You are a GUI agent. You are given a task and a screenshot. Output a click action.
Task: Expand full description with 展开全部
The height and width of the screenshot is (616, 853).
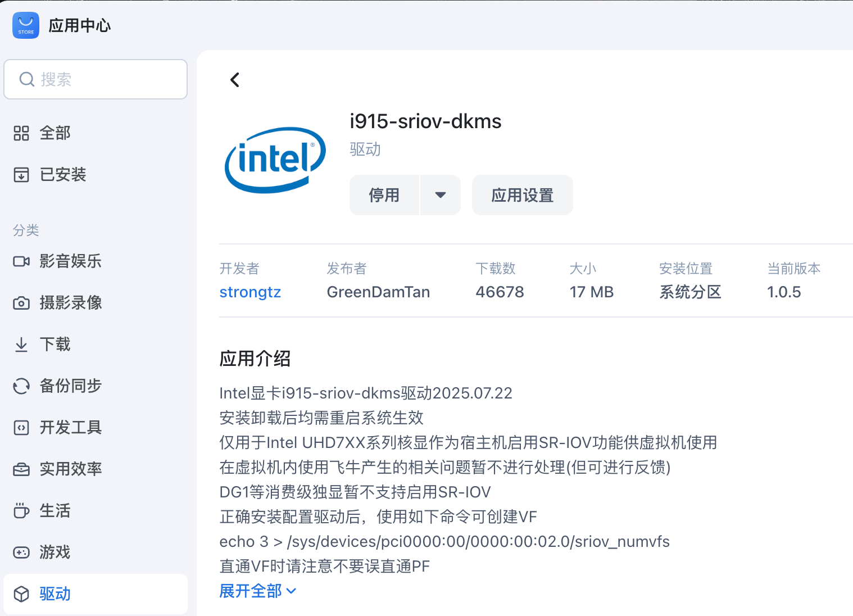click(x=257, y=591)
